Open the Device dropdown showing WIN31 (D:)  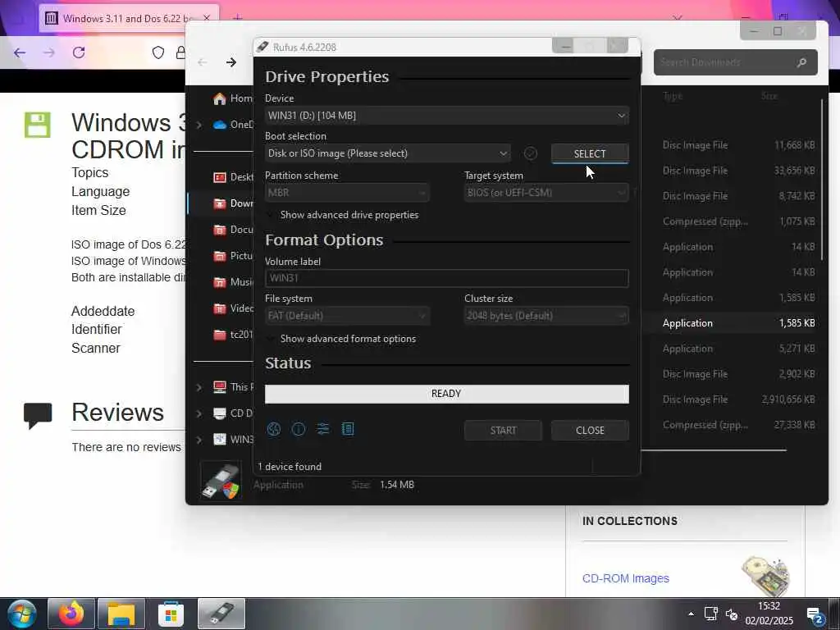tap(447, 116)
